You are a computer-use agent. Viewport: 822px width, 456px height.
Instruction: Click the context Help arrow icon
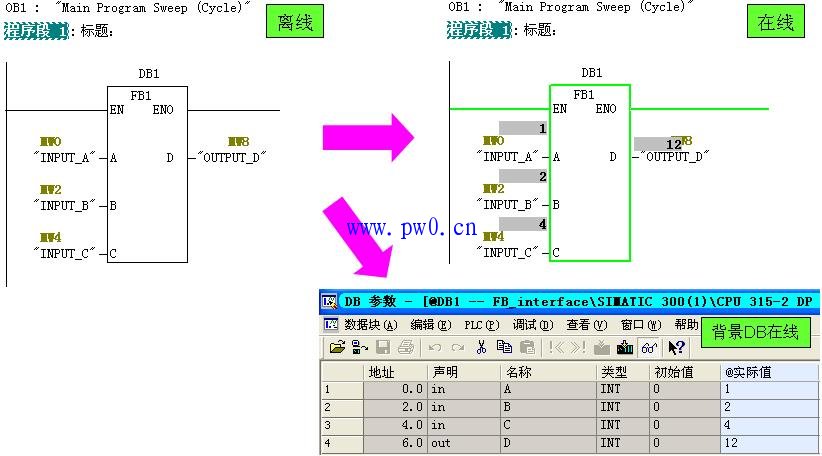677,348
